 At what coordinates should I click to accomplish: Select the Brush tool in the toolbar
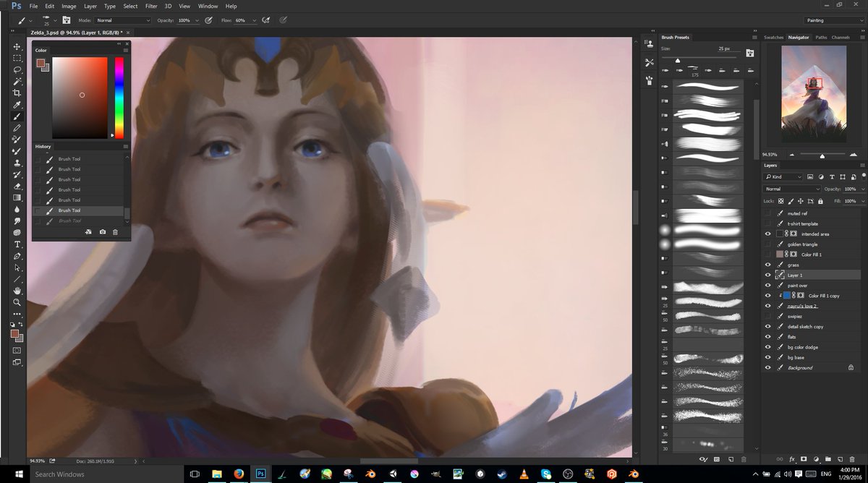(17, 116)
